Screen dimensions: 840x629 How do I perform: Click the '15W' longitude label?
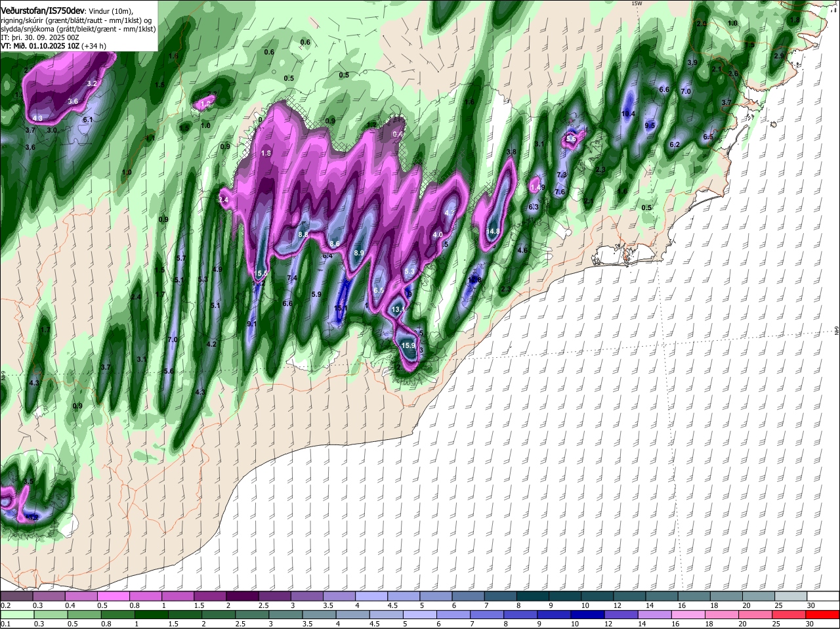[x=636, y=3]
